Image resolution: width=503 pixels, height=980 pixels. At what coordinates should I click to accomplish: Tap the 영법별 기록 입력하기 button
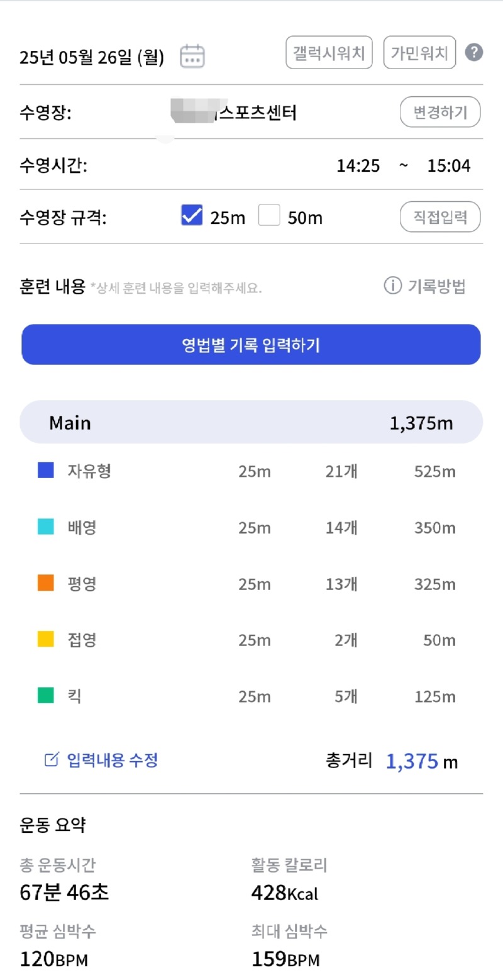pos(251,345)
